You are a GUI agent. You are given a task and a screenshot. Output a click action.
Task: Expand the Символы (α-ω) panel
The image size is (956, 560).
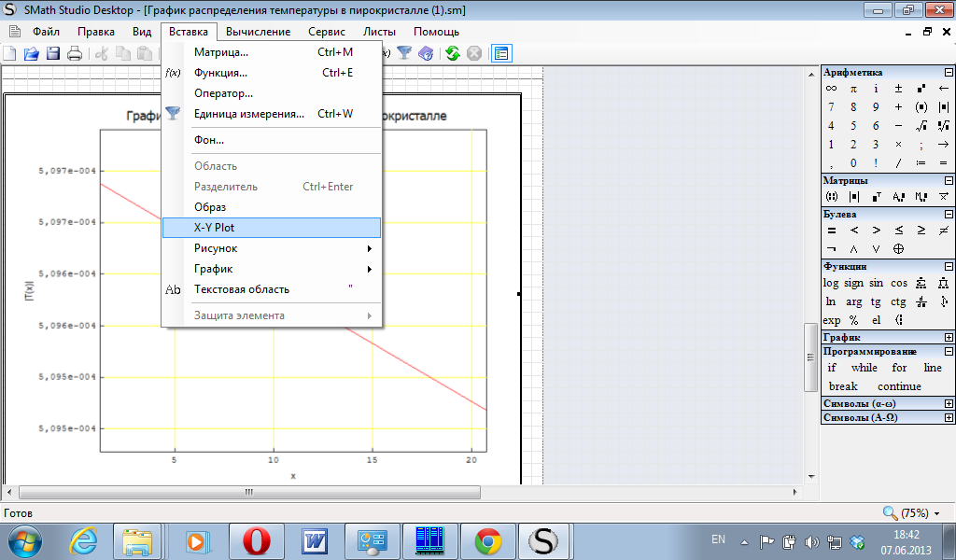[x=949, y=403]
